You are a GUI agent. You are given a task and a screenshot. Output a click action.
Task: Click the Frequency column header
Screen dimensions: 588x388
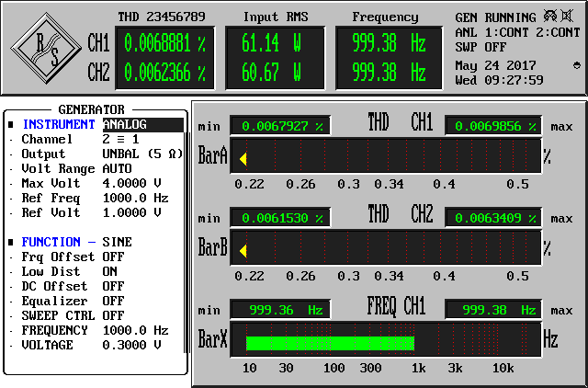pos(385,17)
